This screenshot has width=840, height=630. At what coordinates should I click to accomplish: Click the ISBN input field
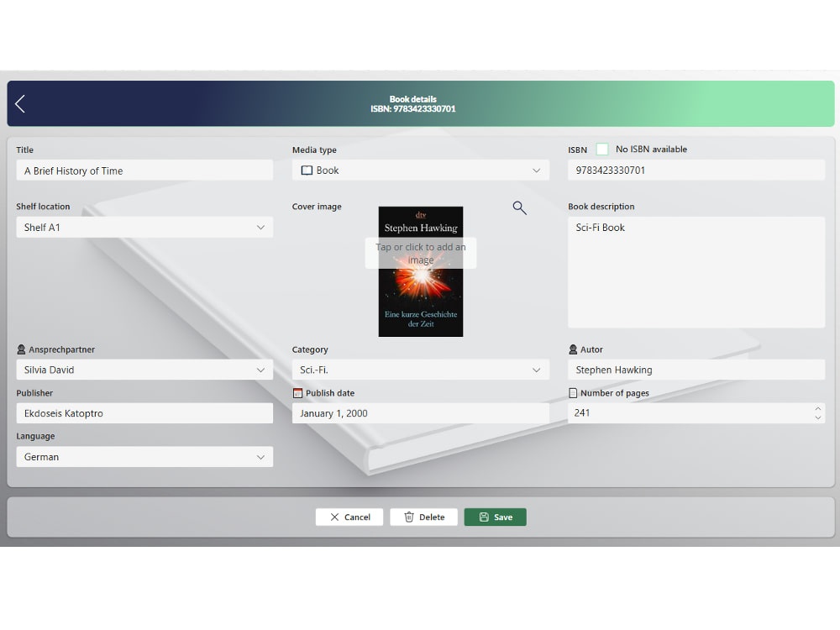point(696,170)
